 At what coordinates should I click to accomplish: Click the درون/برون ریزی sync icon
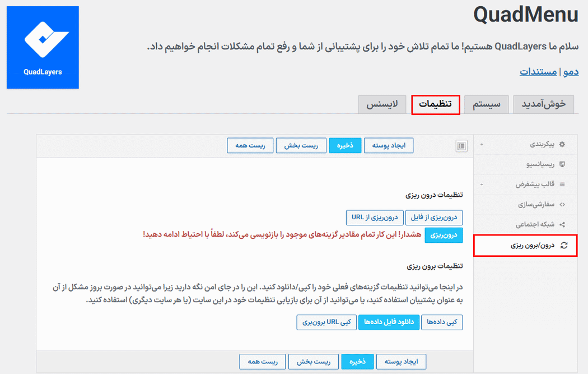click(x=564, y=245)
